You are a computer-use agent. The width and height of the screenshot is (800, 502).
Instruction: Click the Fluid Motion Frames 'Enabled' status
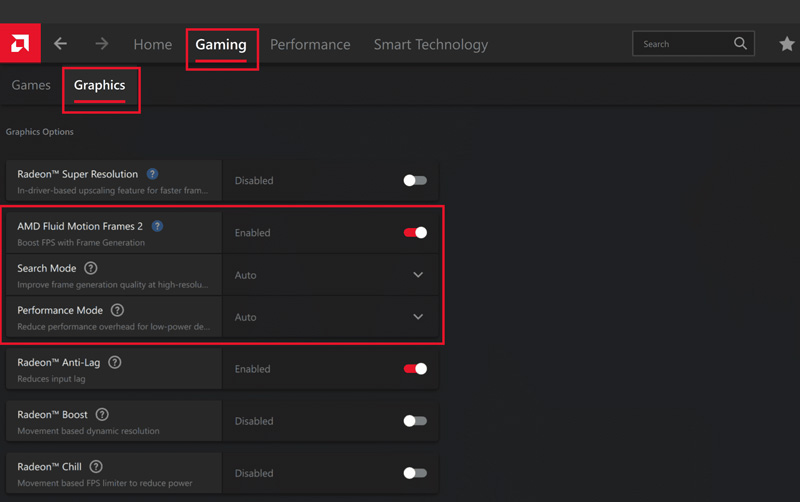[253, 233]
